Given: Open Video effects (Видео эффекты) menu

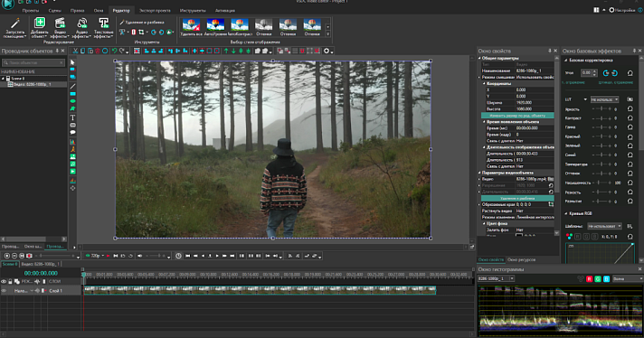Looking at the screenshot, I should [60, 28].
